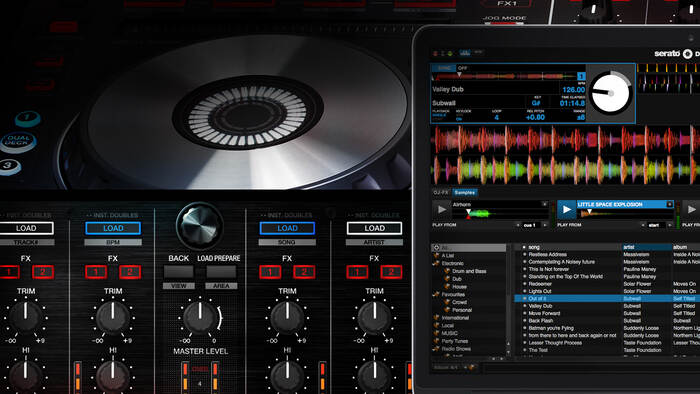This screenshot has height=394, width=700.
Task: Click the blue LOAD button above SONG label
Action: (287, 228)
